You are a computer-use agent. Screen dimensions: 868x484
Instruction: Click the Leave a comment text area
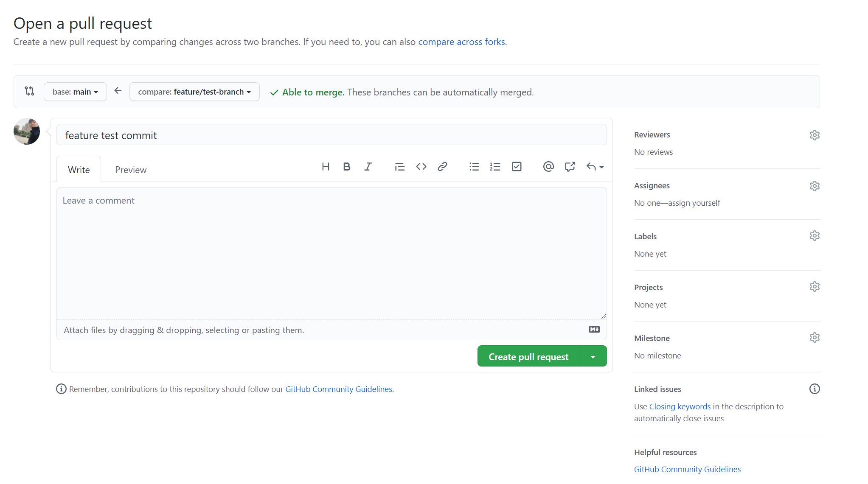[x=331, y=253]
